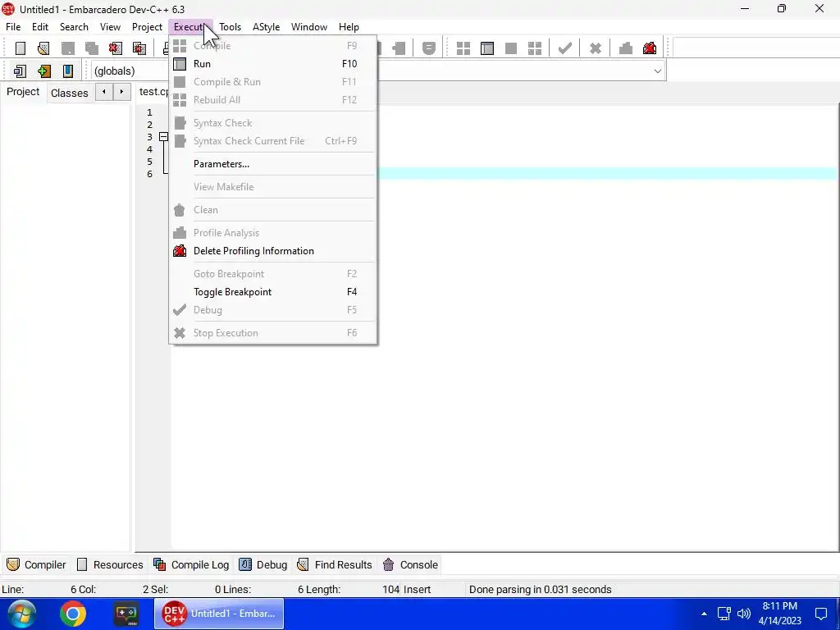This screenshot has height=630, width=840.
Task: Open the View menu
Action: pos(111,27)
